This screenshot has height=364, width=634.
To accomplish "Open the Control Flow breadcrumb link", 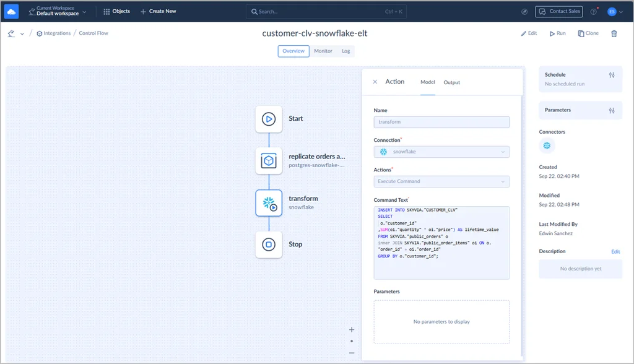I will (93, 33).
